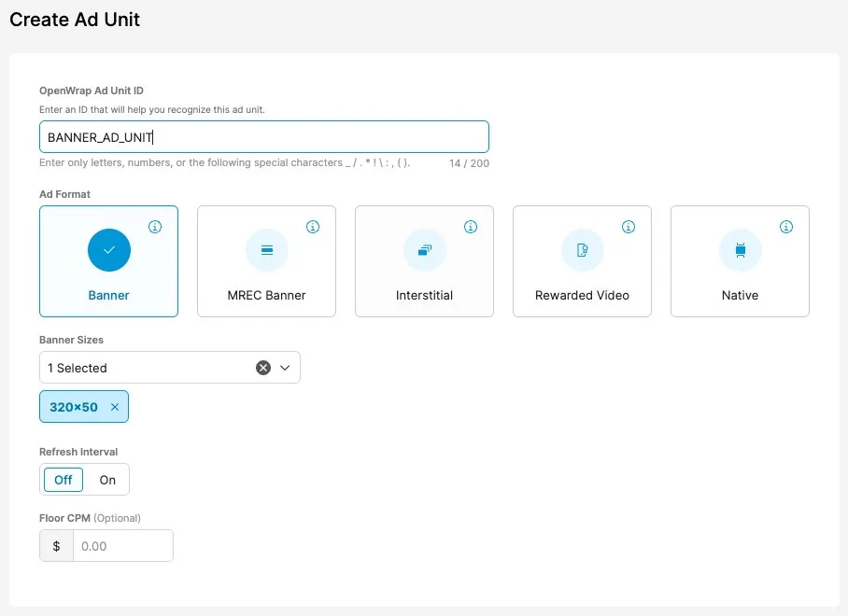Viewport: 848px width, 616px height.
Task: Remove the 320x50 banner size chip
Action: (x=116, y=406)
